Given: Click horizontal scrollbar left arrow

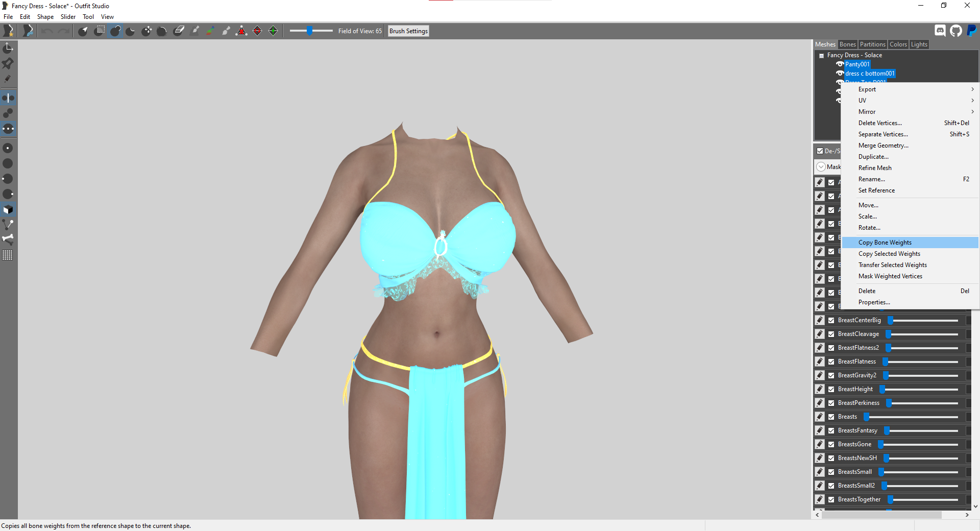Looking at the screenshot, I should pyautogui.click(x=817, y=515).
